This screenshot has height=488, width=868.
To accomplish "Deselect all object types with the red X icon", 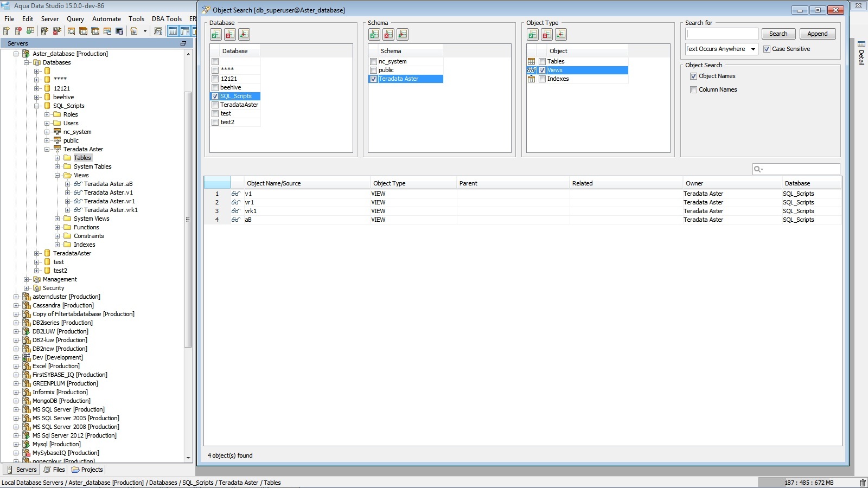I will click(547, 35).
